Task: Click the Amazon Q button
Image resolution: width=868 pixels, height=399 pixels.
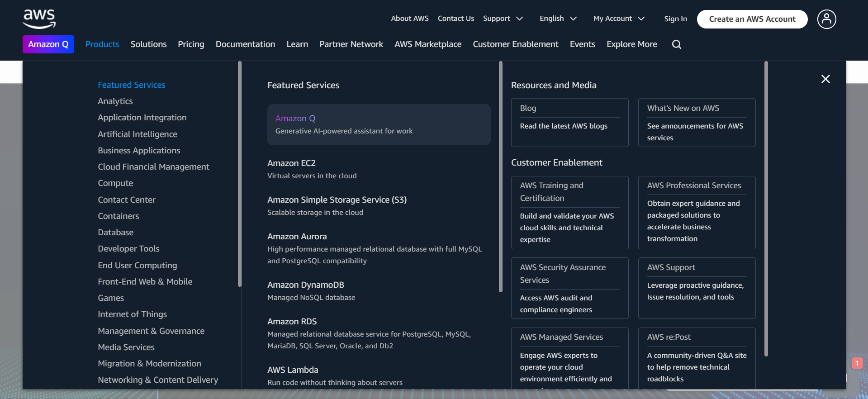Action: pyautogui.click(x=48, y=44)
